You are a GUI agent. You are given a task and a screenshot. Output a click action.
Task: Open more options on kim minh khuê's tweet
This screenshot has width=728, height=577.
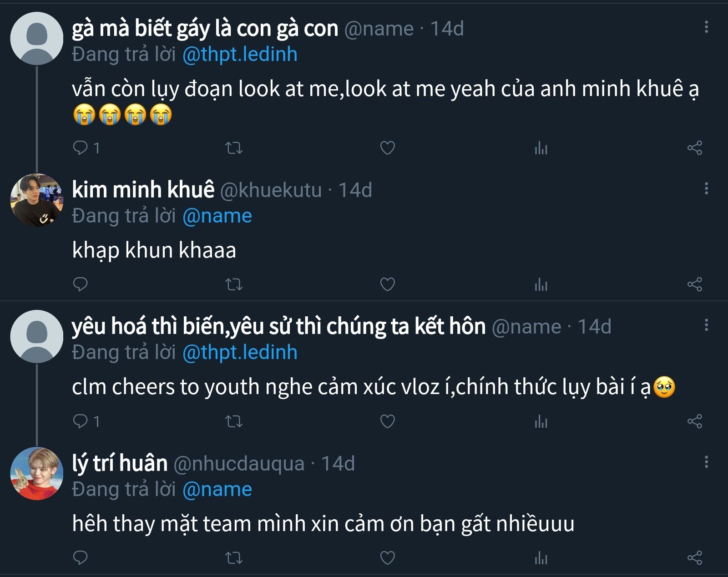click(x=706, y=189)
